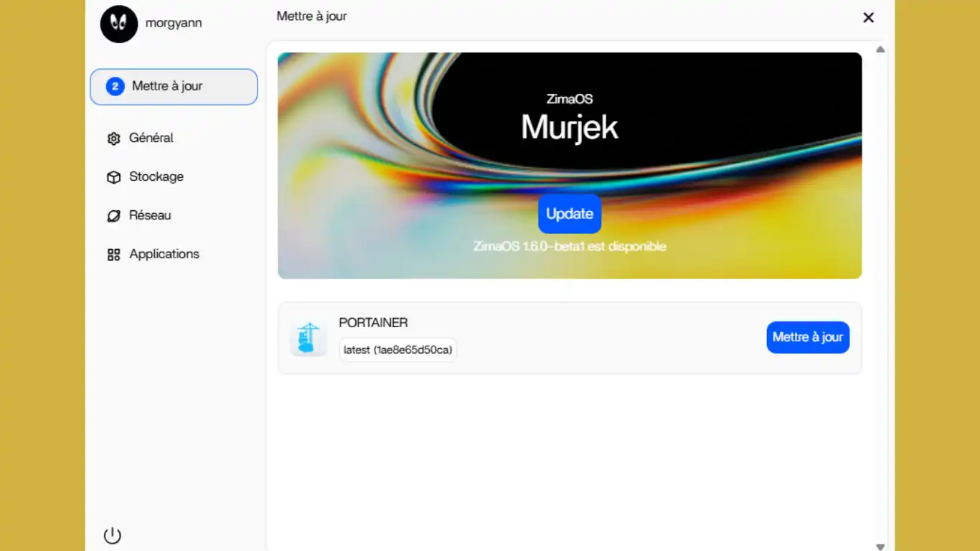Click the Réseau sidebar icon
980x551 pixels.
(x=113, y=216)
